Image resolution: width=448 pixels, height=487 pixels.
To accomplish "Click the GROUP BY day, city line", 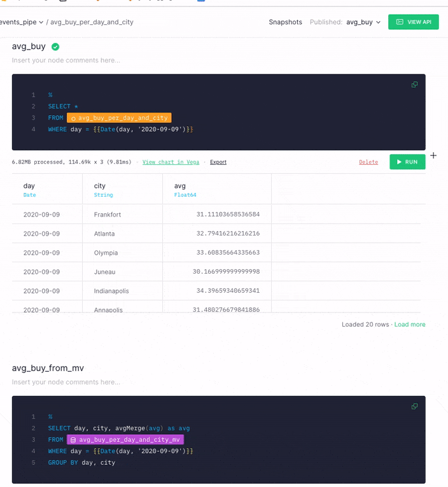I will [81, 462].
